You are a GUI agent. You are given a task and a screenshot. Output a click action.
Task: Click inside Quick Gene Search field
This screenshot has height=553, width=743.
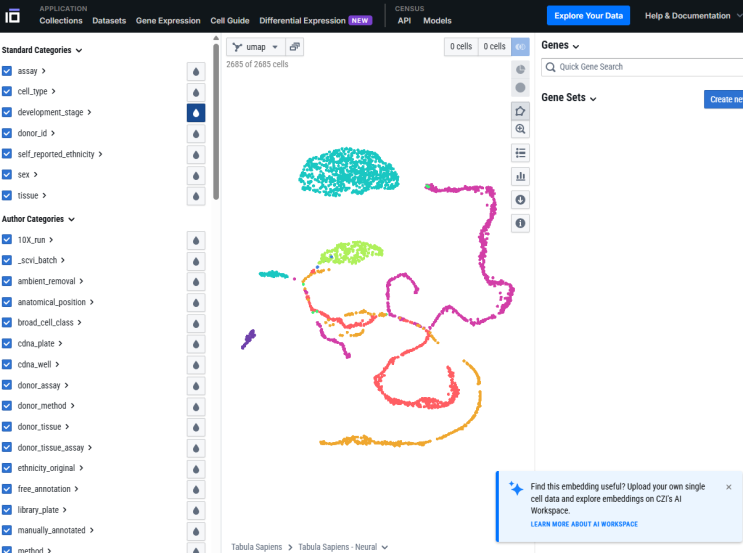[x=642, y=67]
